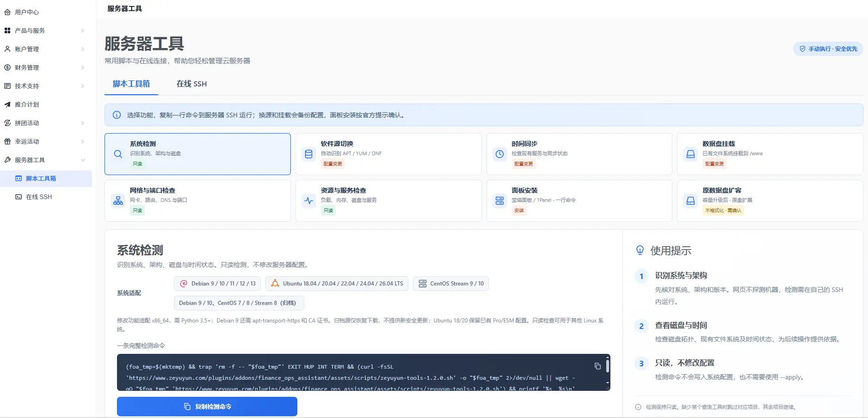The width and height of the screenshot is (868, 419).
Task: Click the pulse icon on 资源与服务检查 card
Action: tap(309, 200)
